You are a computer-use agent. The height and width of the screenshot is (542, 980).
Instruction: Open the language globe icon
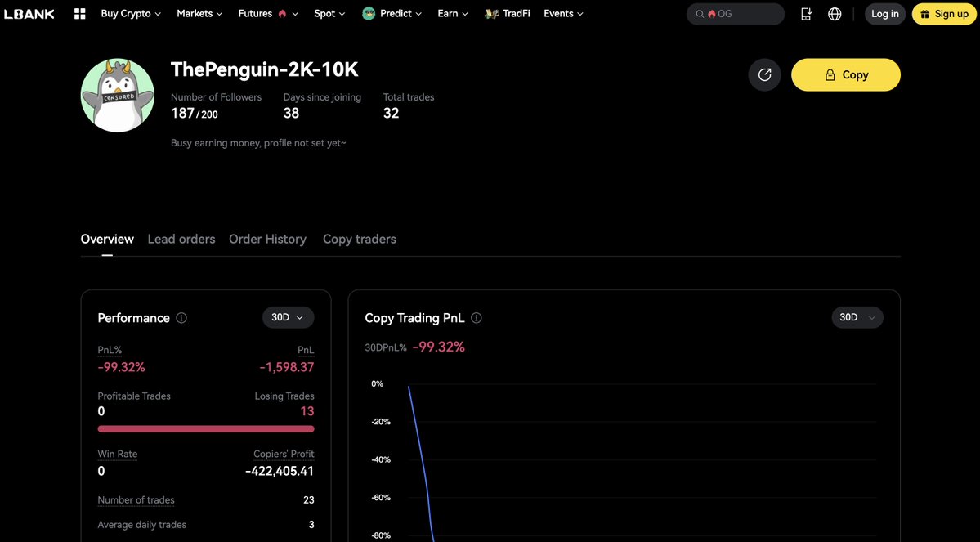click(835, 14)
